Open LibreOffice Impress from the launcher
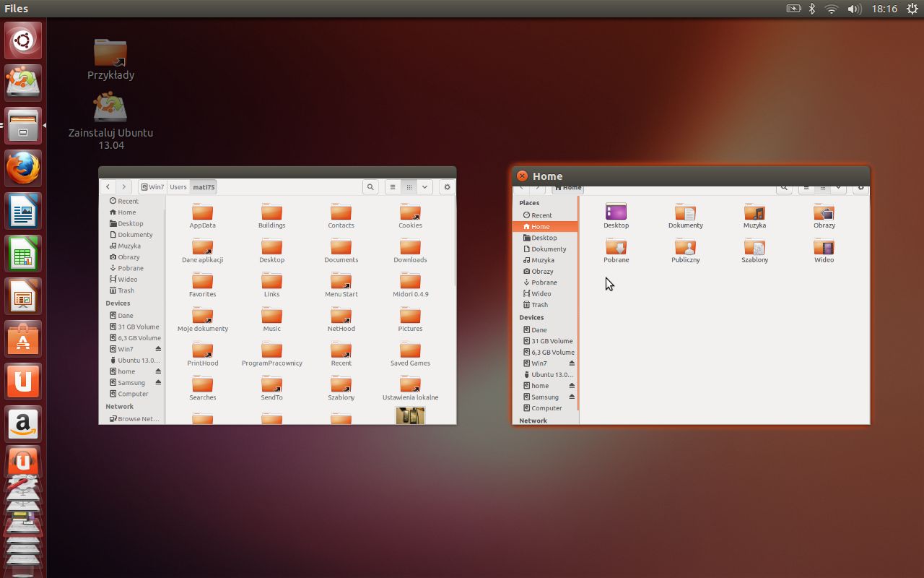This screenshot has height=578, width=924. 24,296
